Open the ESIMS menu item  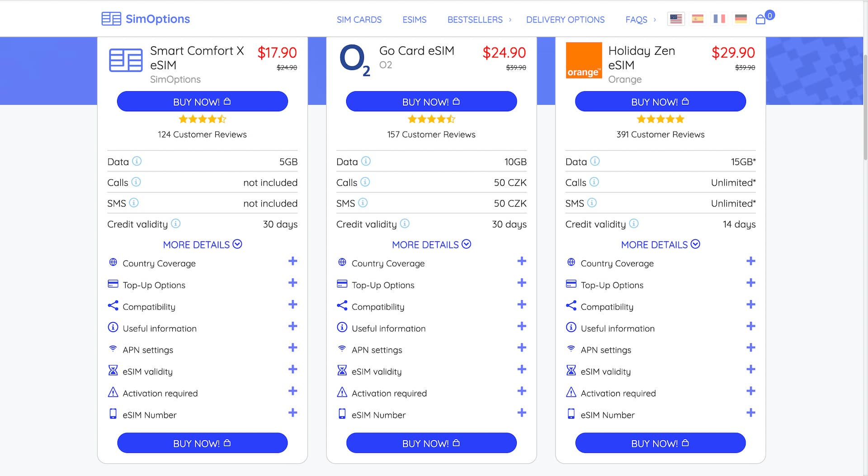click(414, 19)
